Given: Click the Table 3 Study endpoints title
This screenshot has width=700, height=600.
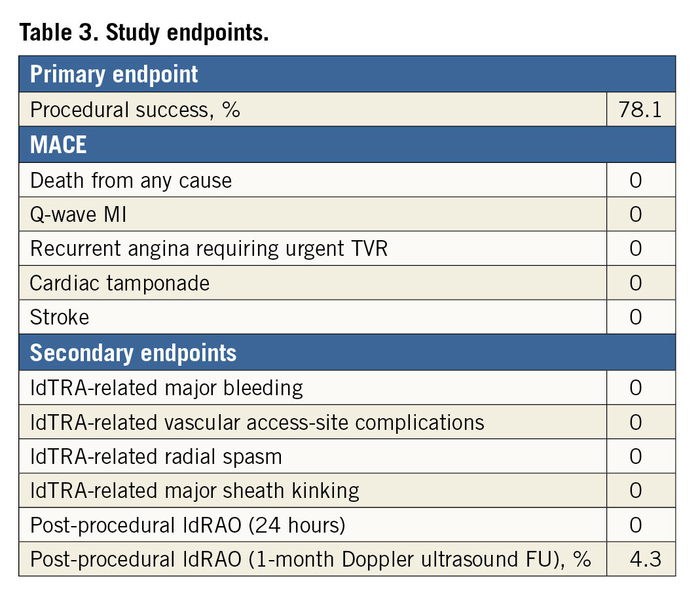Looking at the screenshot, I should coord(144,33).
